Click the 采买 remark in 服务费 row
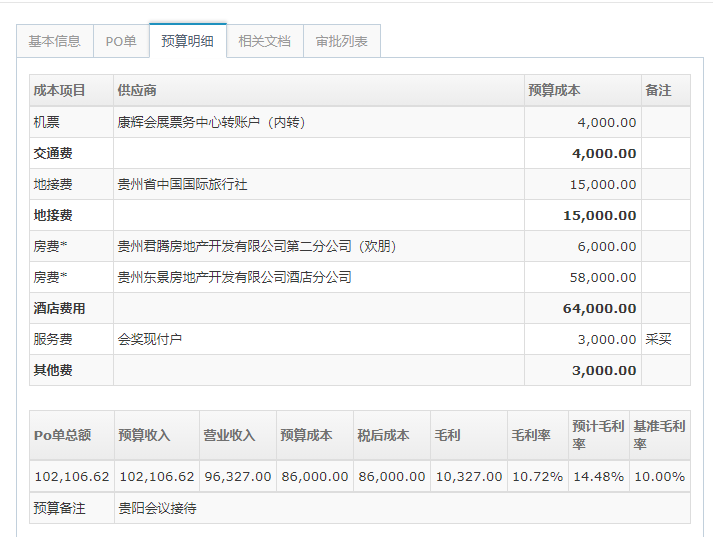 pyautogui.click(x=658, y=339)
